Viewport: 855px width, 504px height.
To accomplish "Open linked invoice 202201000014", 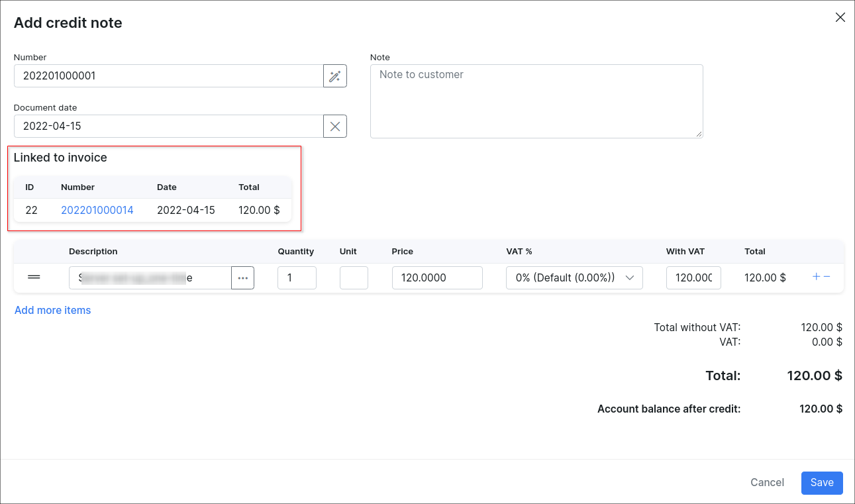I will pos(97,210).
